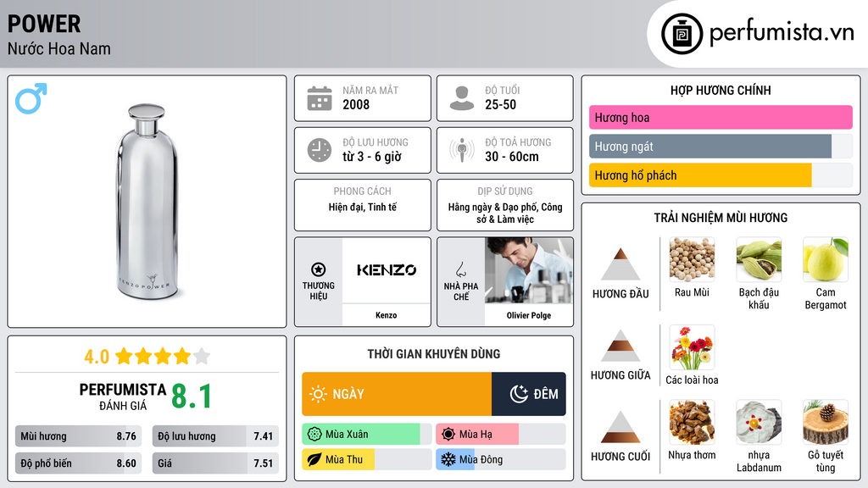Viewport: 868px width, 488px height.
Task: Click the sun icon in the Ngày bar
Action: pyautogui.click(x=319, y=394)
